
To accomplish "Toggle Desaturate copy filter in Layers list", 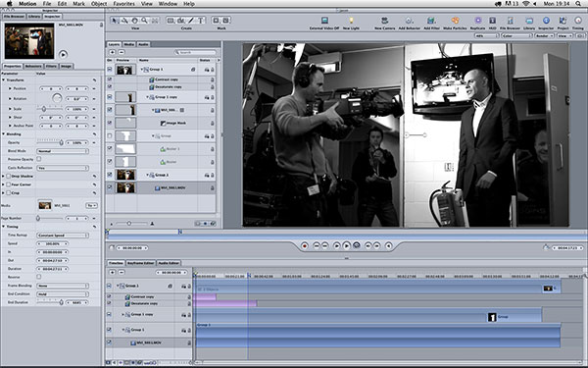I will pyautogui.click(x=110, y=86).
